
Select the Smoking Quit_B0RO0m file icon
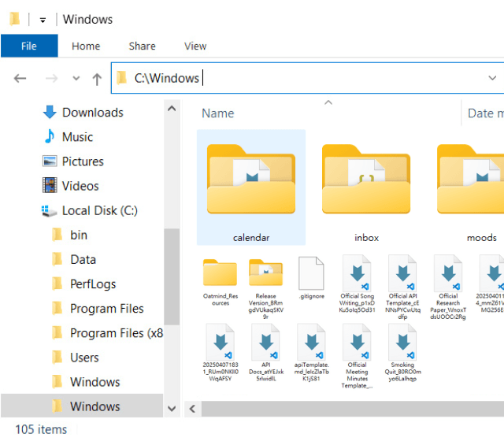point(402,342)
